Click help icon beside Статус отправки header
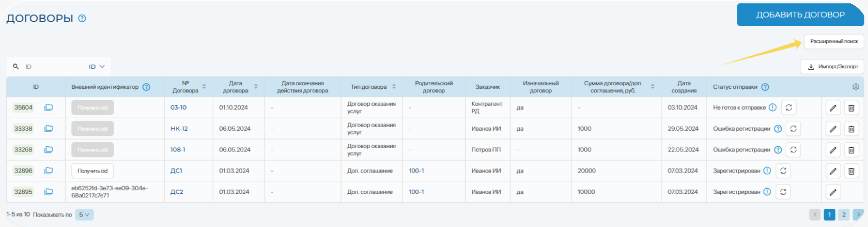 pos(765,87)
